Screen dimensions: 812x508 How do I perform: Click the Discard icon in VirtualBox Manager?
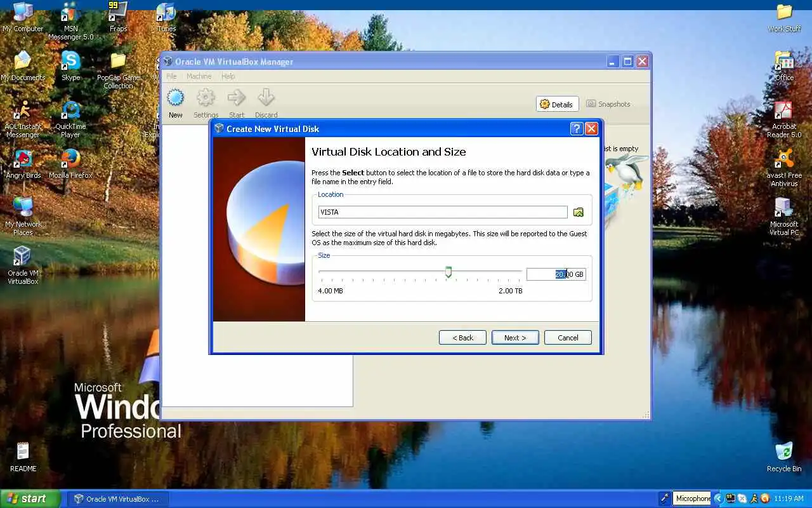click(266, 98)
